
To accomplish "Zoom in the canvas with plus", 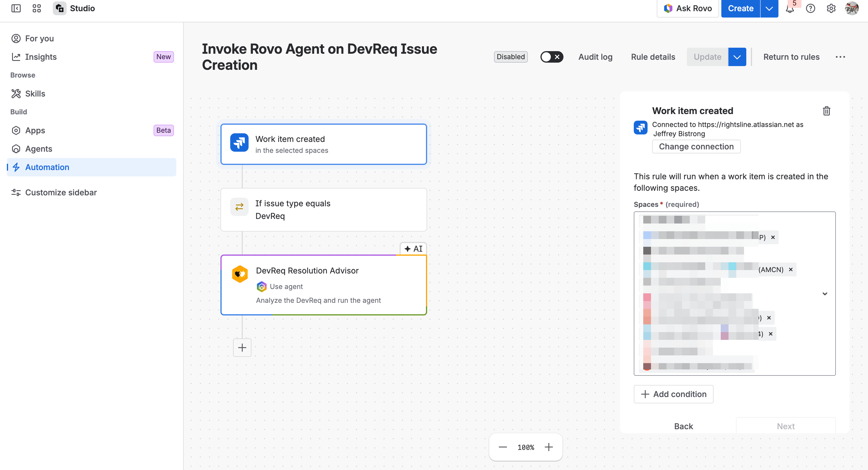I will pyautogui.click(x=549, y=447).
